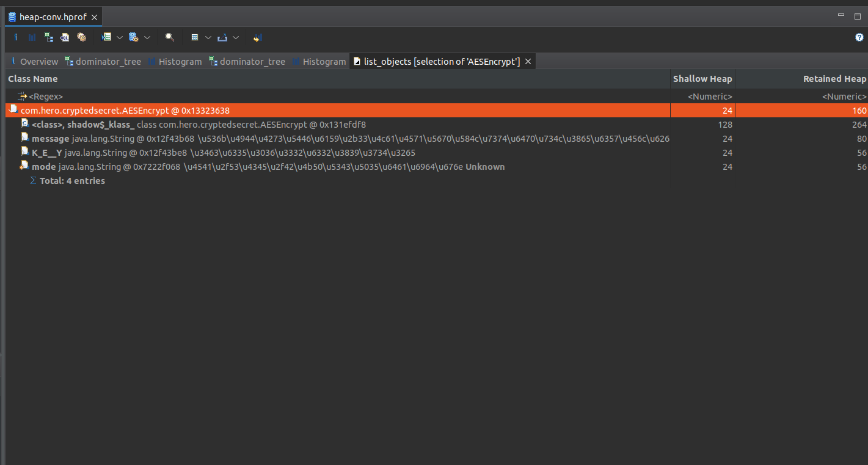Click the Thread Overview gears icon
Image resolution: width=868 pixels, height=465 pixels.
click(x=81, y=37)
